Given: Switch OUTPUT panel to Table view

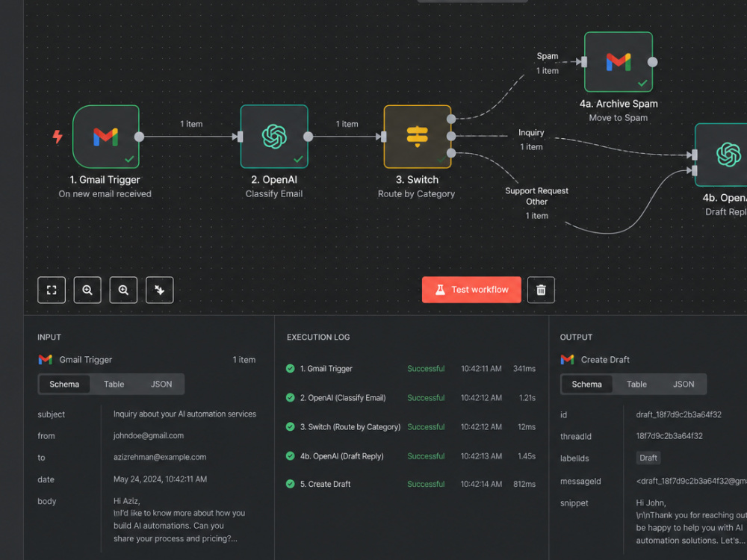Looking at the screenshot, I should click(x=636, y=385).
